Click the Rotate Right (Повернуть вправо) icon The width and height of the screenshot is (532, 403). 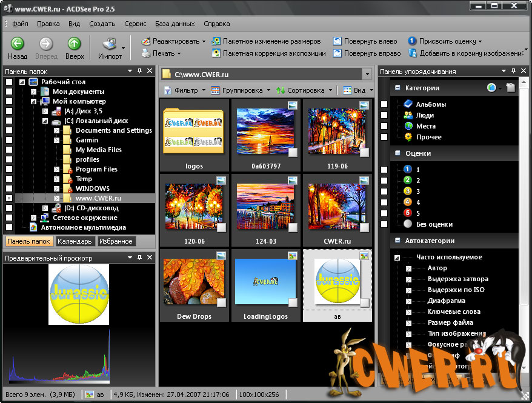tap(337, 53)
